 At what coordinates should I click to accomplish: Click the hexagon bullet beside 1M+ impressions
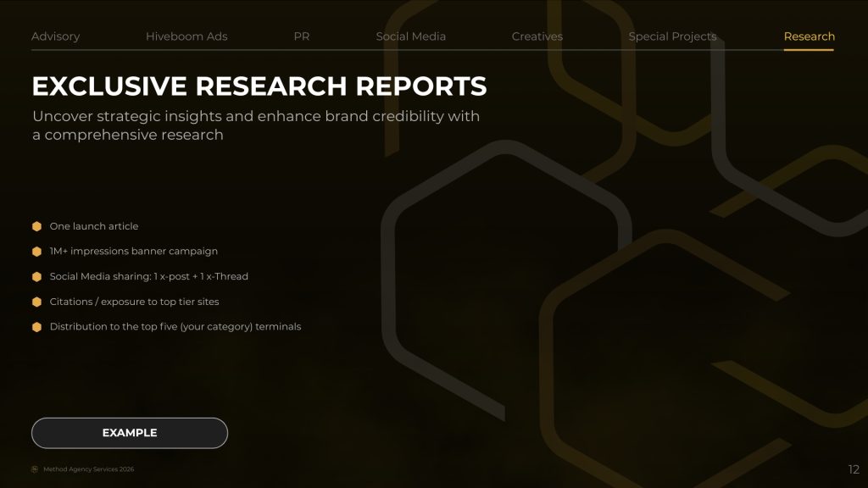click(x=36, y=252)
